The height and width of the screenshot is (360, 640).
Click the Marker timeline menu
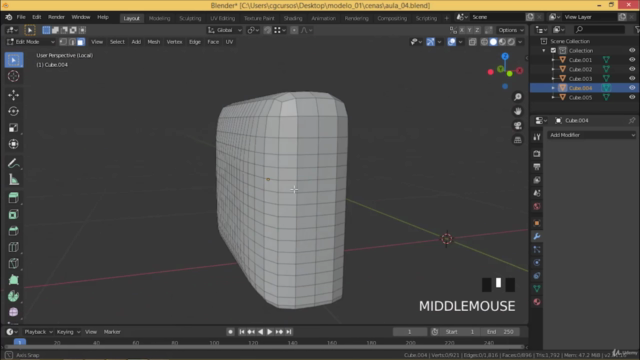click(x=112, y=332)
